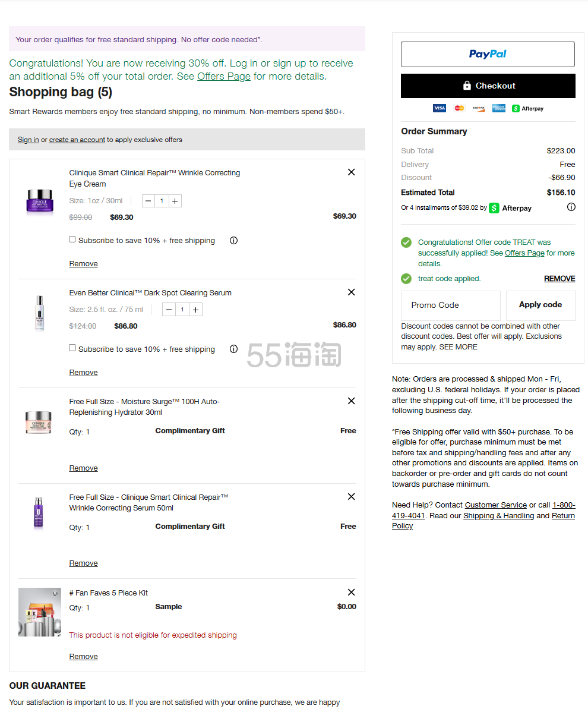Focus the Promo Code input field
The width and height of the screenshot is (588, 709).
[451, 305]
